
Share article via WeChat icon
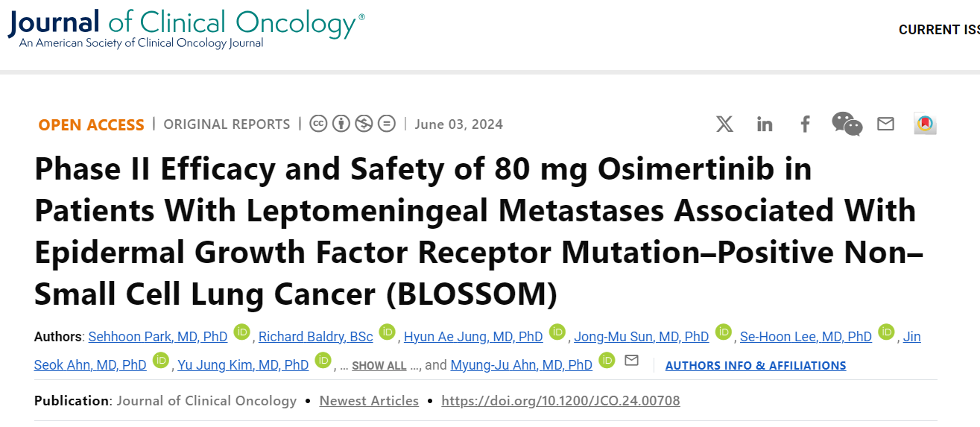tap(847, 124)
